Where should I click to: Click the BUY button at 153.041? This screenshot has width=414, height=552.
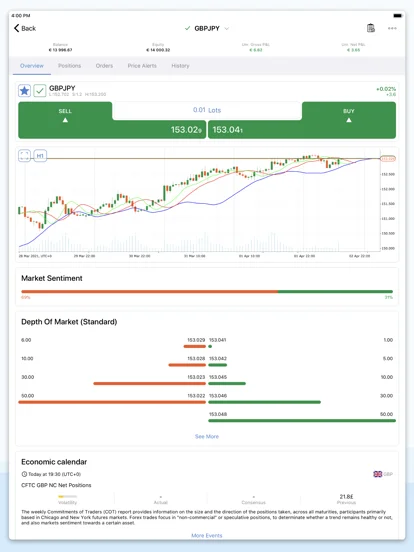point(302,120)
